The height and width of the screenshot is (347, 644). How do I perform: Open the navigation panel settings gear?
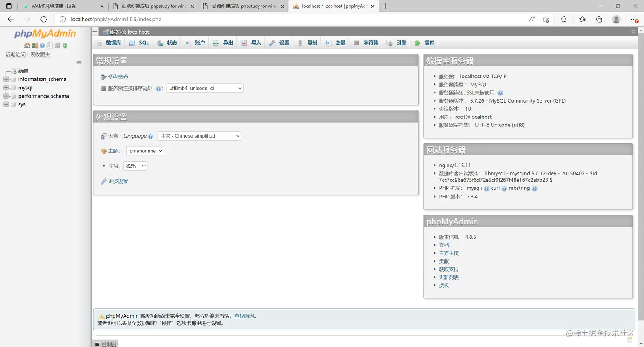tap(57, 45)
